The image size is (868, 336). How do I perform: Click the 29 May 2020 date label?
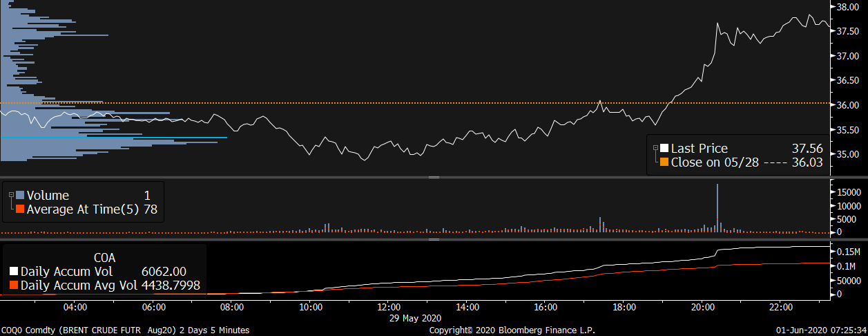(x=414, y=317)
